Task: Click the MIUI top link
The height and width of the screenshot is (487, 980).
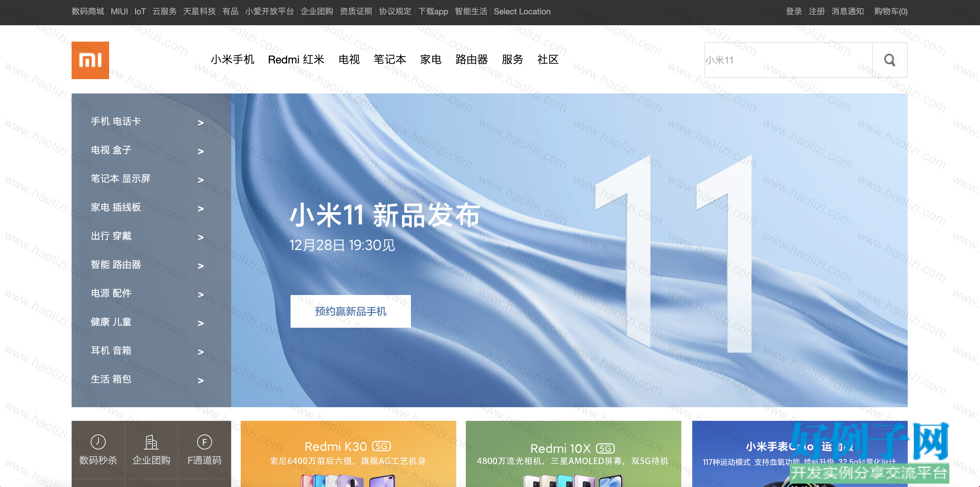Action: tap(119, 11)
